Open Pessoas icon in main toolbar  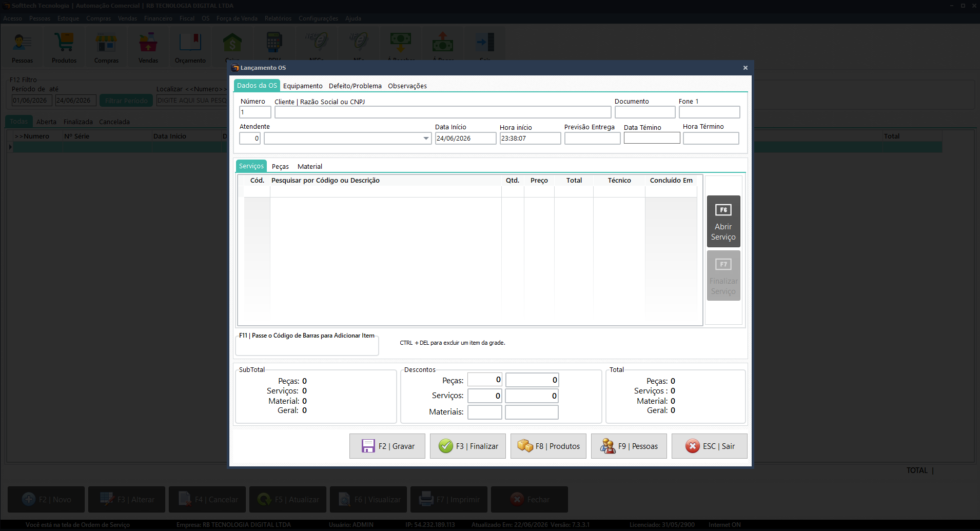(22, 47)
